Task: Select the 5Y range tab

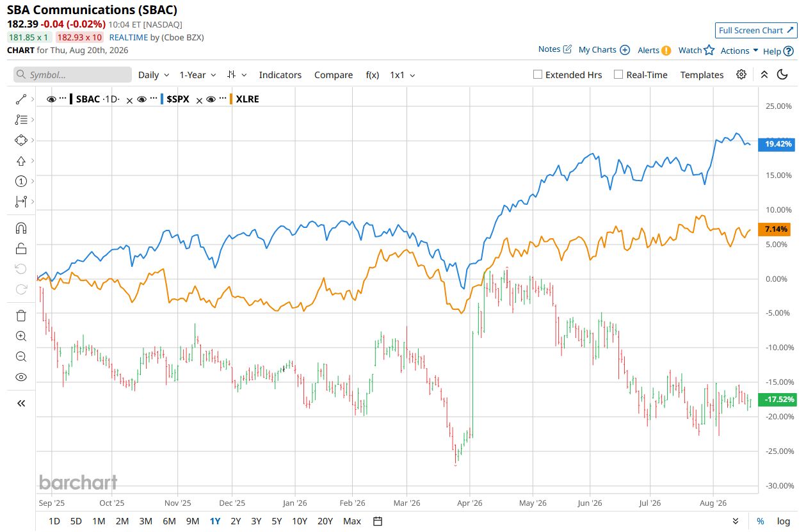Action: (277, 521)
